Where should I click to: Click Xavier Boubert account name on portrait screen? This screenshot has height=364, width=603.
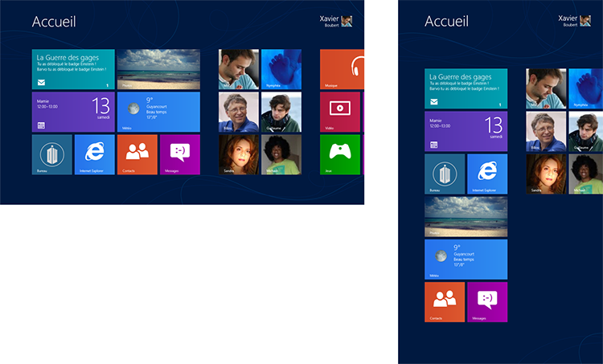pos(568,21)
